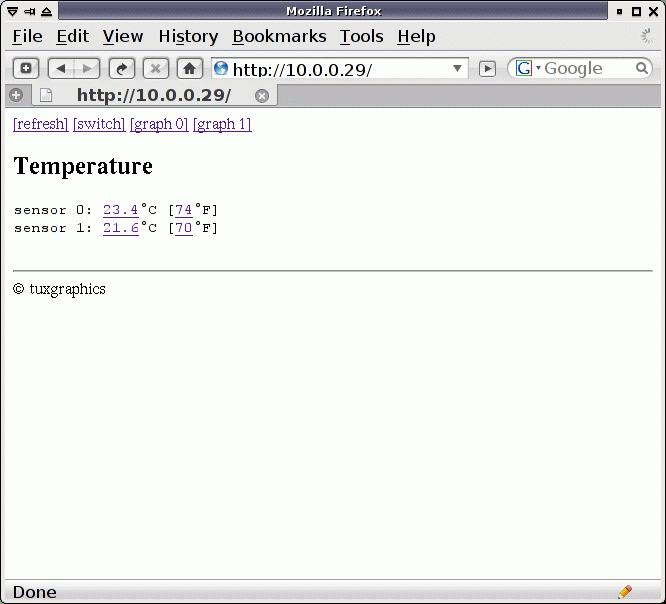Click the pencil icon in the status bar

[625, 591]
